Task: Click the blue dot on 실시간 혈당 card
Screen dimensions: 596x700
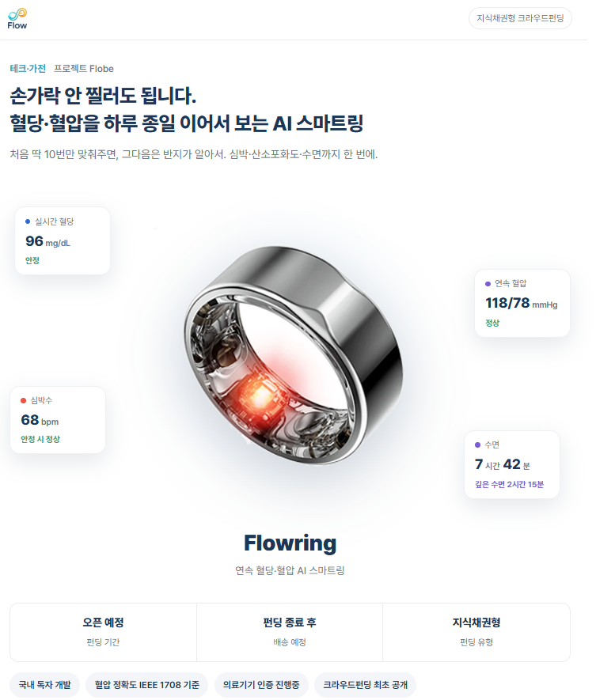Action: (28, 221)
